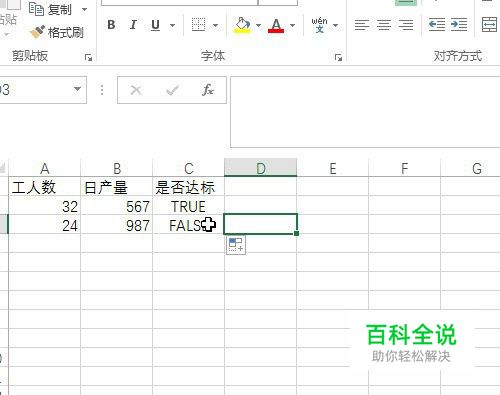
Task: Open font color dropdown arrow
Action: [x=292, y=25]
